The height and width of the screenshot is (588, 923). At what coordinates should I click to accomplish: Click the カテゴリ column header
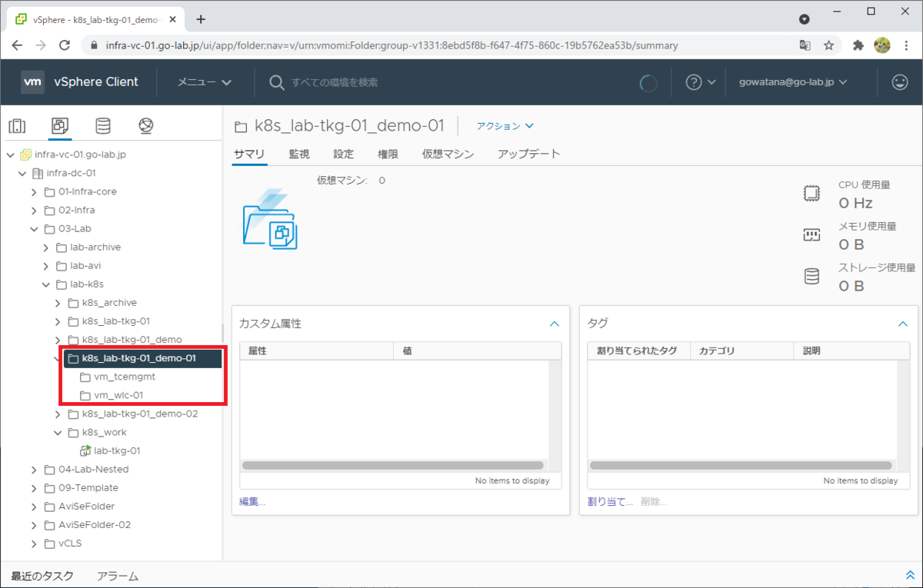point(741,350)
